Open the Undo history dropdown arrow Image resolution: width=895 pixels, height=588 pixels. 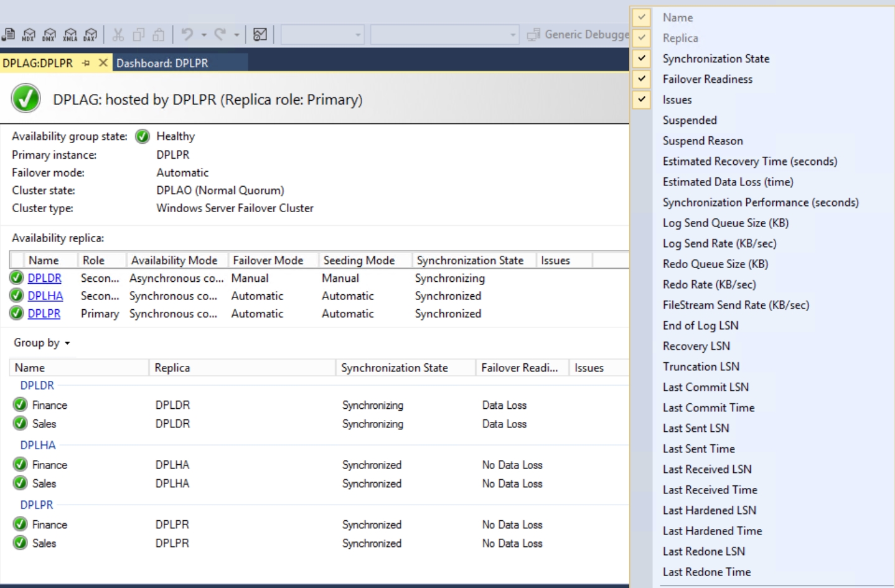click(204, 35)
